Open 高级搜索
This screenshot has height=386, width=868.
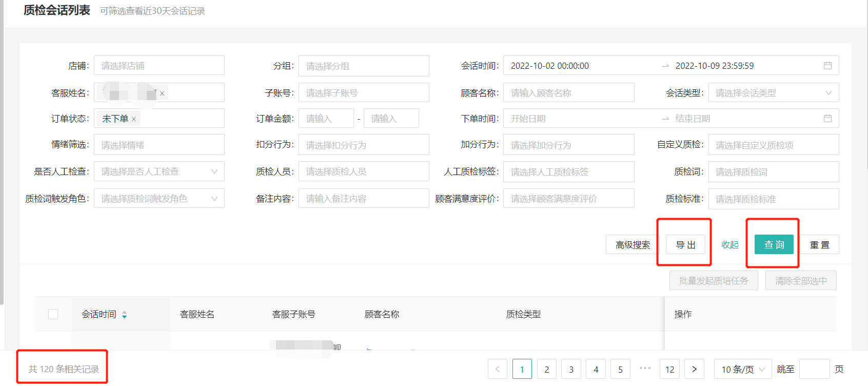pos(633,244)
